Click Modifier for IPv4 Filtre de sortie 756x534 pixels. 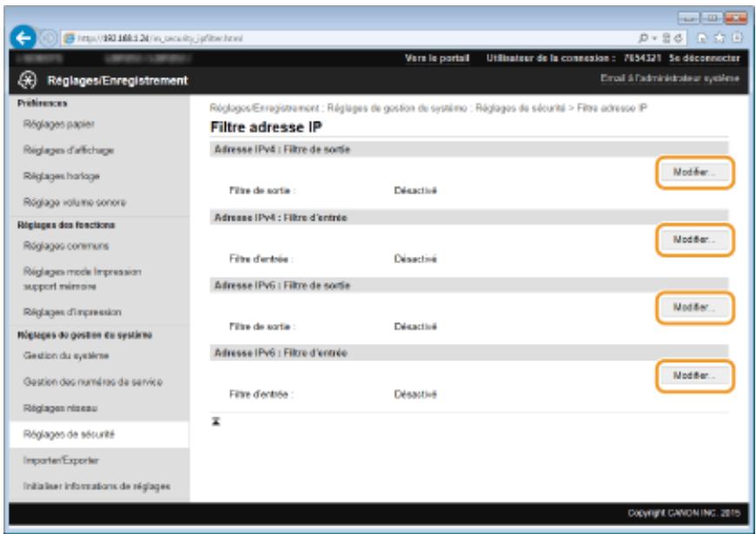click(694, 172)
